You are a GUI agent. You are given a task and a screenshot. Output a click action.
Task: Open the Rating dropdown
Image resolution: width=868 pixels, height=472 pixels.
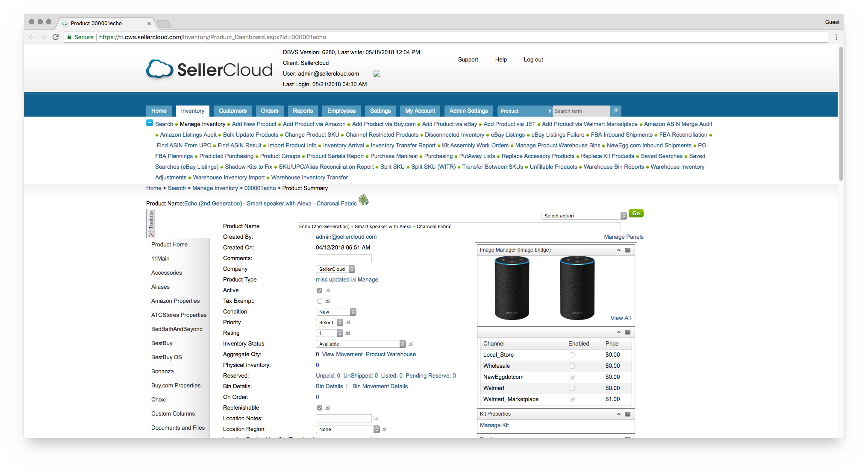[330, 333]
